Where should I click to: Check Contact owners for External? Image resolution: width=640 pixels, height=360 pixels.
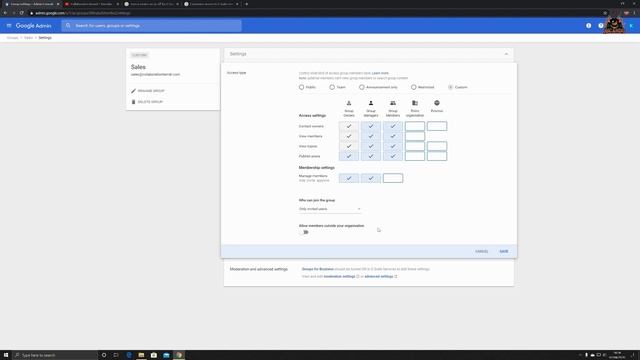(437, 126)
